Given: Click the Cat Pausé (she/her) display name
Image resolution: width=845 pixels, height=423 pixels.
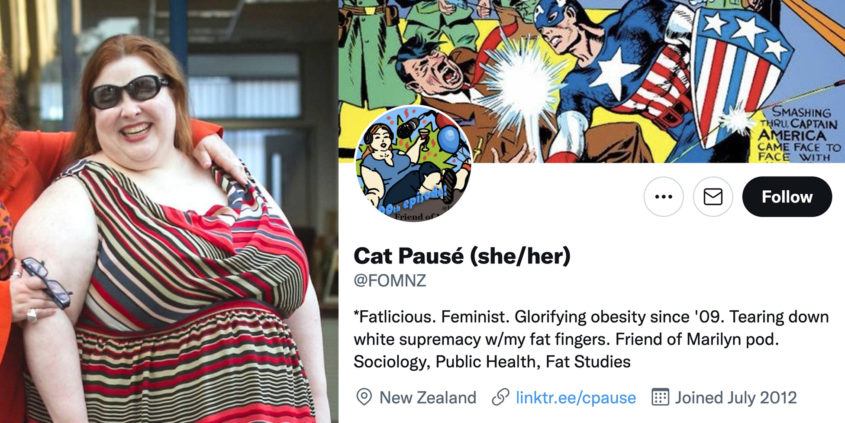Looking at the screenshot, I should pos(462,256).
